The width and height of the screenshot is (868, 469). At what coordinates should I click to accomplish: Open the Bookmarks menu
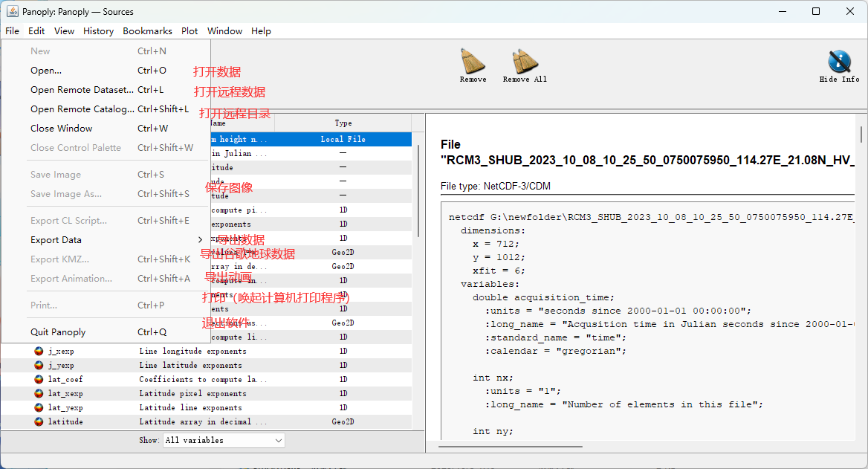coord(147,31)
